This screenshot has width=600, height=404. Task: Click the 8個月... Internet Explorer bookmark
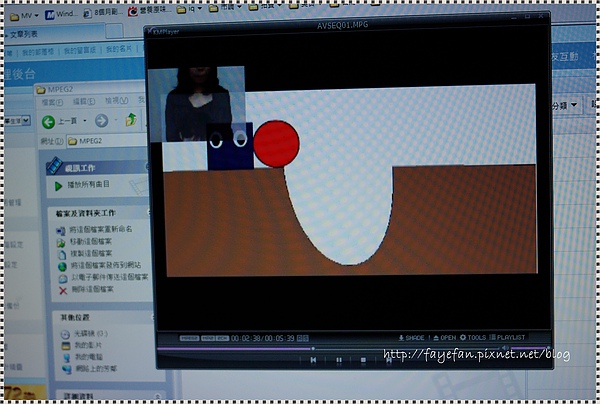click(x=103, y=13)
